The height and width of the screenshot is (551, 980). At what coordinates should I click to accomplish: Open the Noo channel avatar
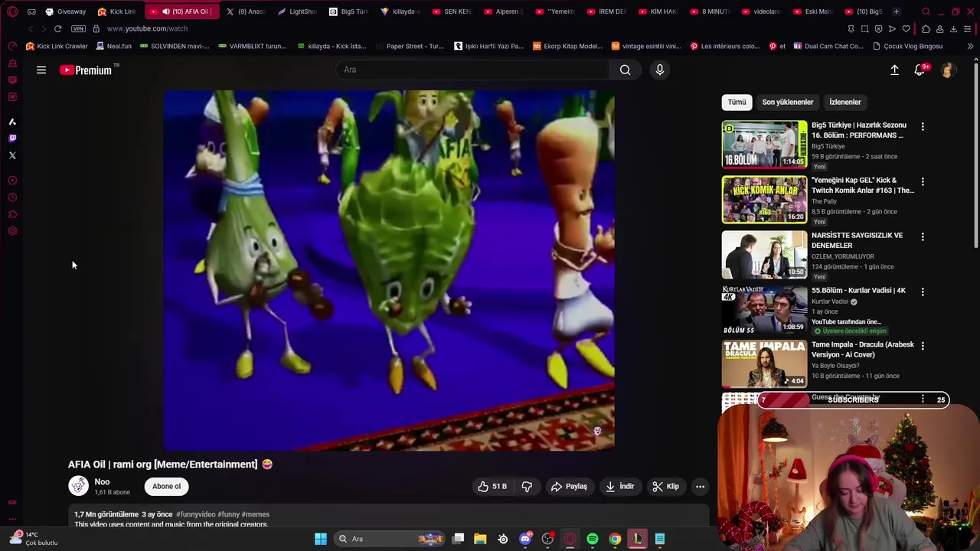coord(78,486)
